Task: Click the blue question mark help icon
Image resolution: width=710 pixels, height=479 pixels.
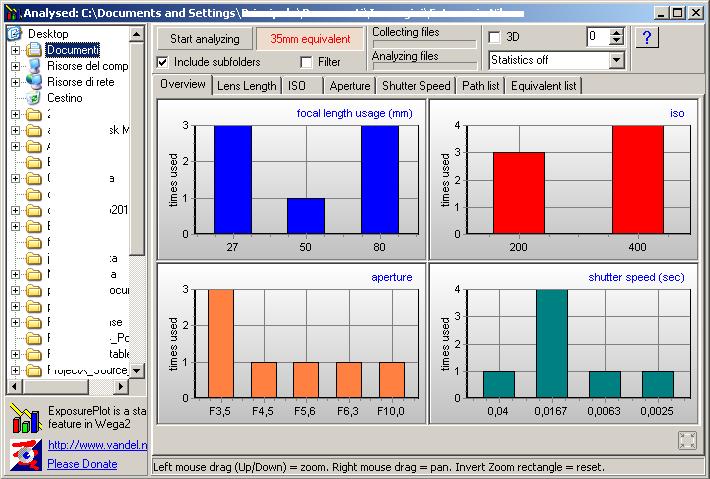Action: tap(647, 38)
